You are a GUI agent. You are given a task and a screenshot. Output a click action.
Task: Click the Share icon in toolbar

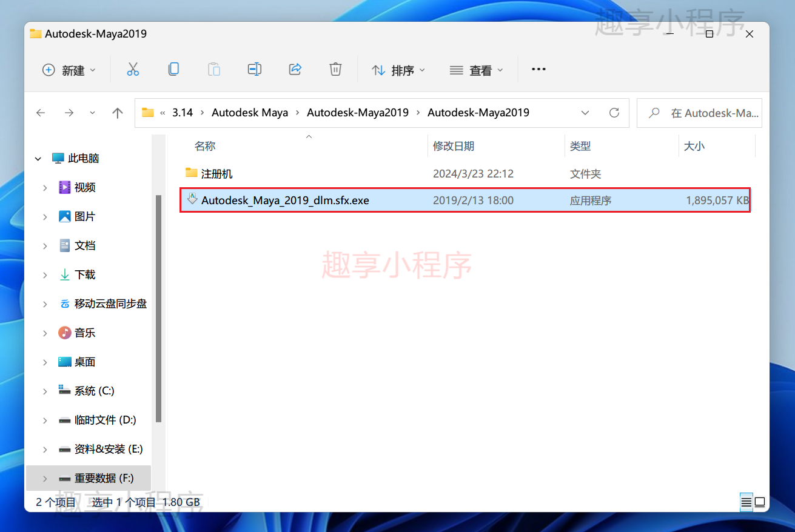(295, 70)
